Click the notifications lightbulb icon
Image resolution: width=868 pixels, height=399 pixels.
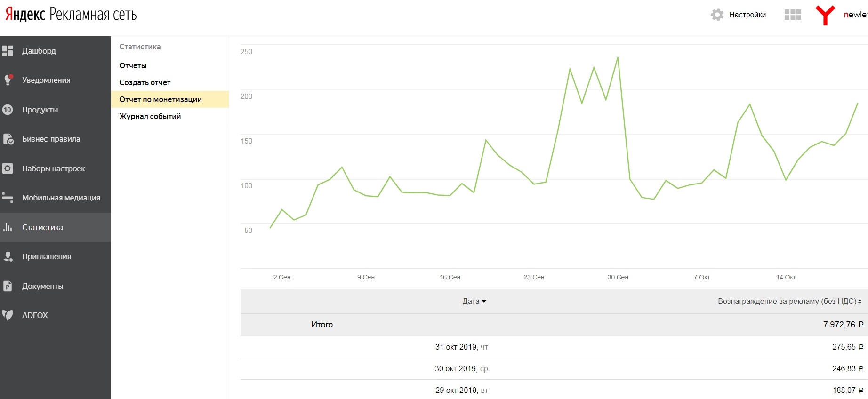[x=8, y=80]
